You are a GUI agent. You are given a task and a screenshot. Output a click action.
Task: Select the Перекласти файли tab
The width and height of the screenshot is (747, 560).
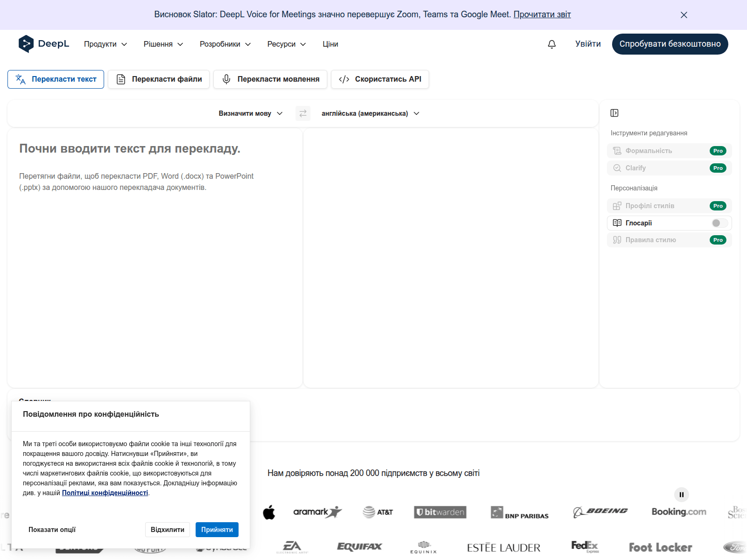[x=159, y=79]
